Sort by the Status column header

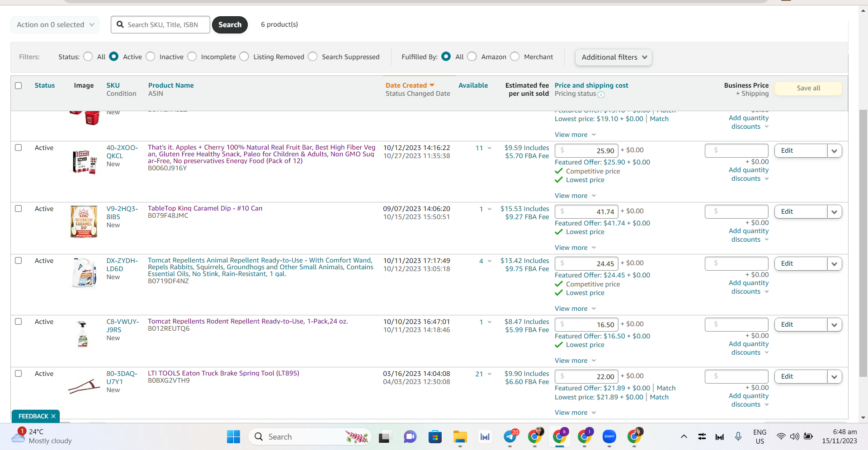[x=45, y=85]
